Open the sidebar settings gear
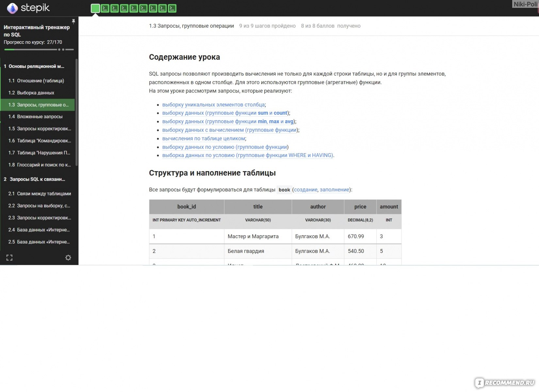The height and width of the screenshot is (392, 539). click(x=68, y=258)
